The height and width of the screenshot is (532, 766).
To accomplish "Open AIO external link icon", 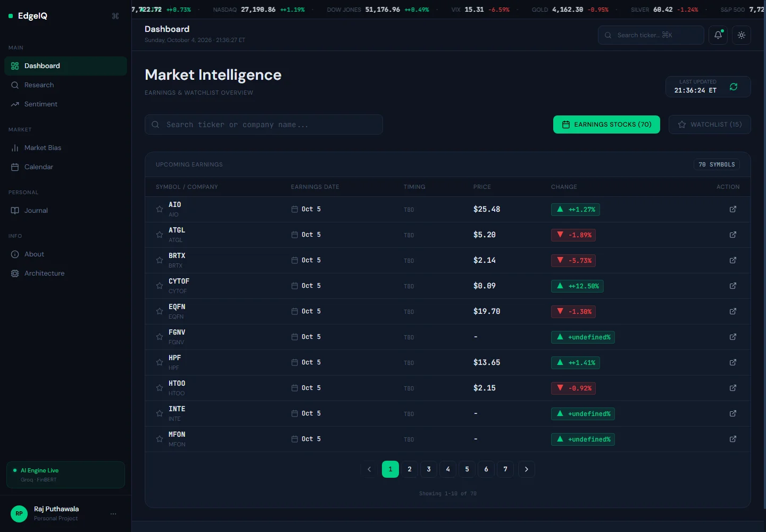I will click(x=733, y=209).
